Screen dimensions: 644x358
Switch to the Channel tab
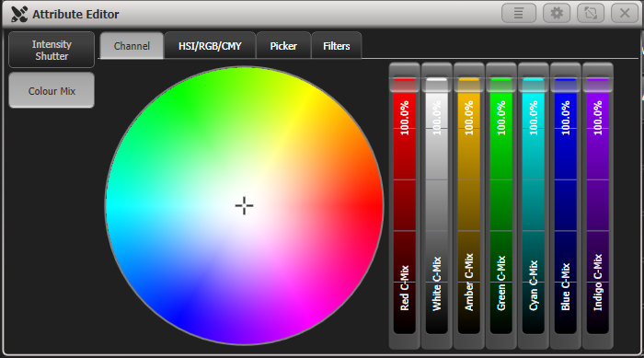pyautogui.click(x=132, y=46)
